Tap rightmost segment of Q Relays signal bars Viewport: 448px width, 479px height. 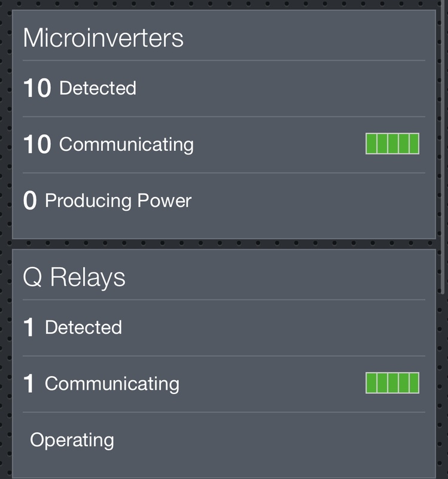point(413,383)
